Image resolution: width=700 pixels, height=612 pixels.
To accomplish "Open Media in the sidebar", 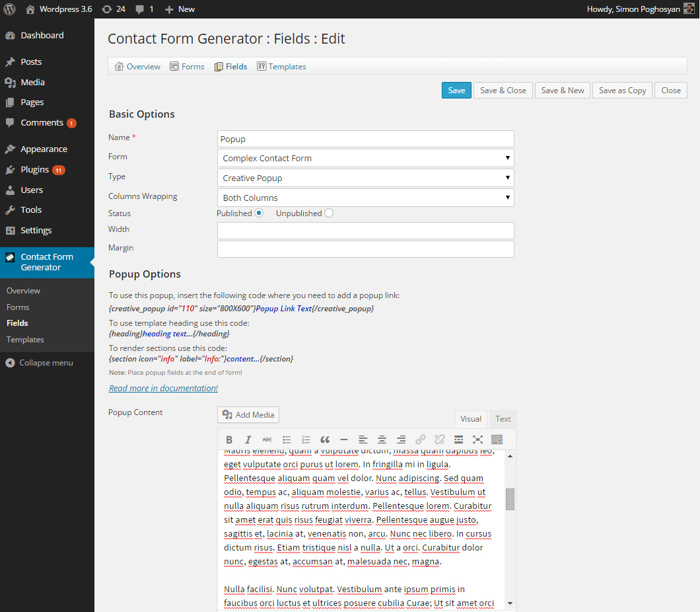I will point(32,82).
